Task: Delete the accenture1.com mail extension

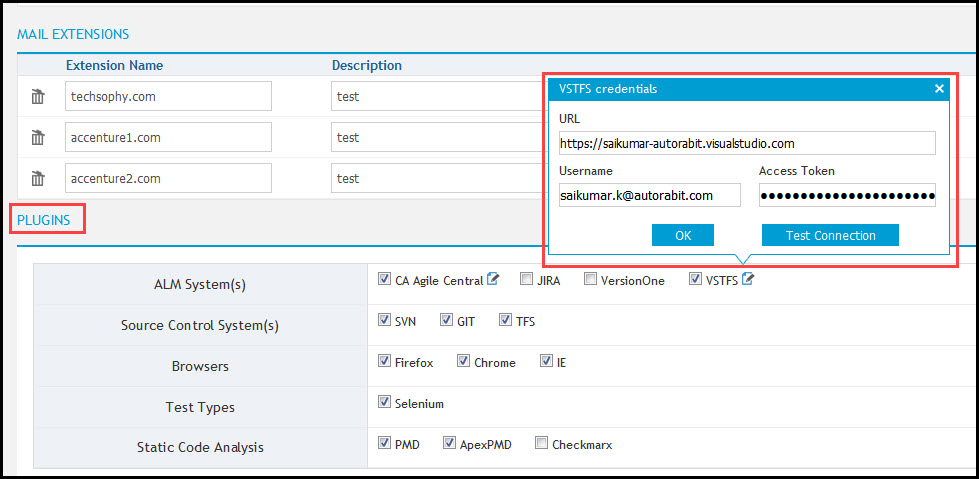Action: (x=38, y=137)
